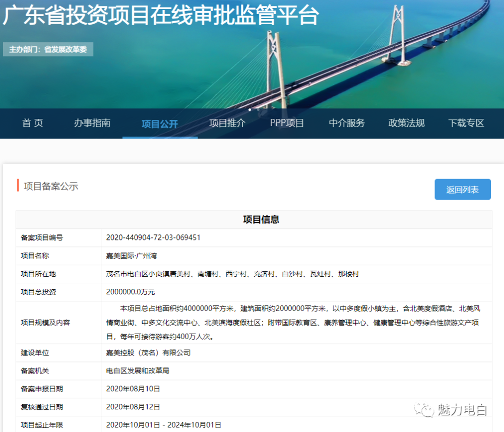Screen dimensions: 504x432
Task: Open the 下载专区 navigation item
Action: coord(466,123)
